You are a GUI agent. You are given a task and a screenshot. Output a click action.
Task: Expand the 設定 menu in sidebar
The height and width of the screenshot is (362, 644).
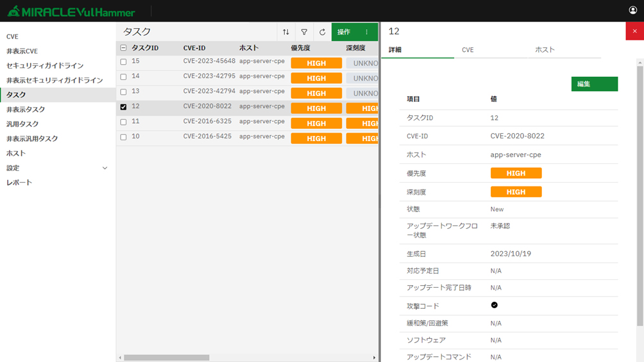pyautogui.click(x=105, y=168)
